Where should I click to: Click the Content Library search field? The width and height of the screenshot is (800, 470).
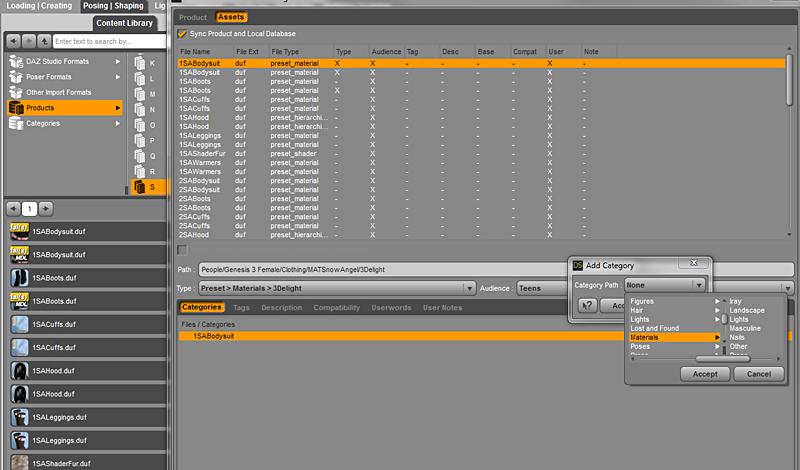[x=109, y=41]
